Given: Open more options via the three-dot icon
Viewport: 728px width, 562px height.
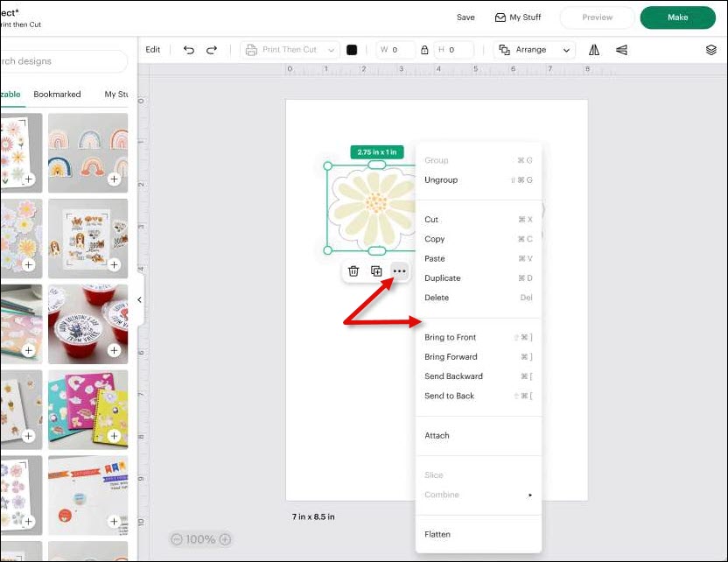Looking at the screenshot, I should pos(399,271).
